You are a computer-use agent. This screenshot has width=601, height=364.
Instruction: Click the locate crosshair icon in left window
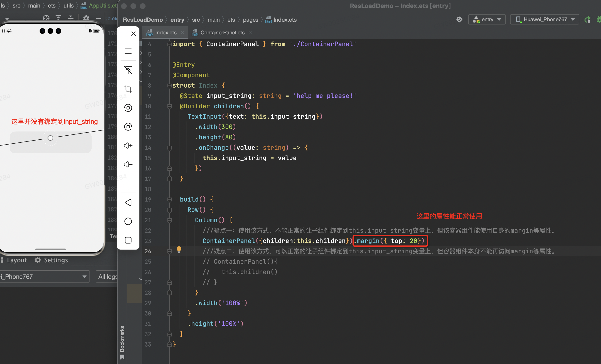46,18
